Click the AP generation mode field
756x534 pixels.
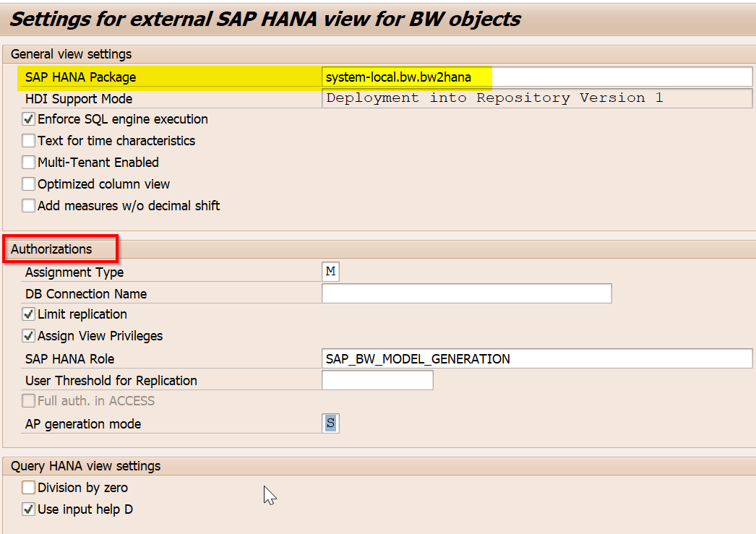[x=330, y=423]
